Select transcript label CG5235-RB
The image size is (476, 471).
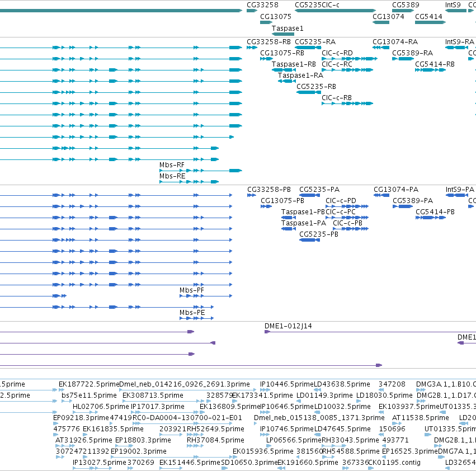317,87
